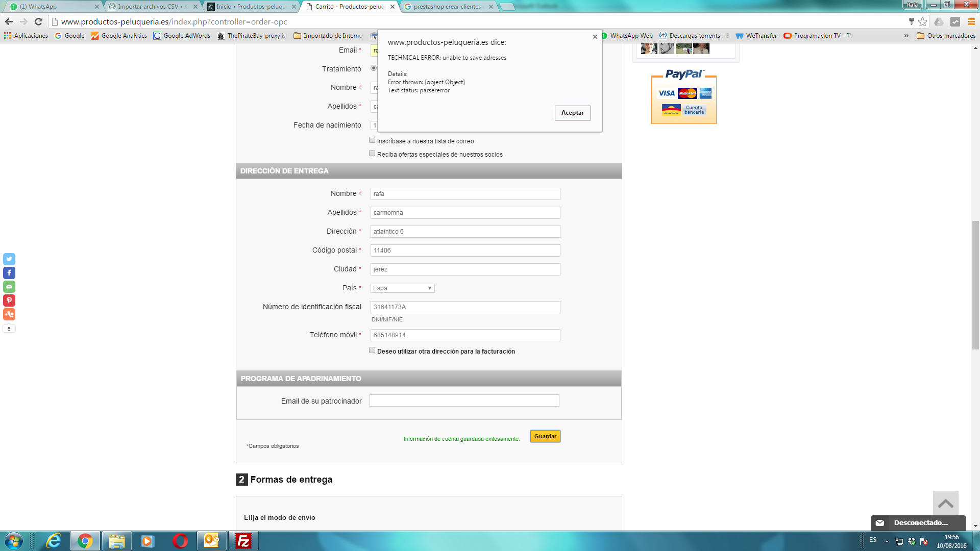Click scroll-to-top arrow button
Screen dimensions: 980x551
pyautogui.click(x=945, y=504)
